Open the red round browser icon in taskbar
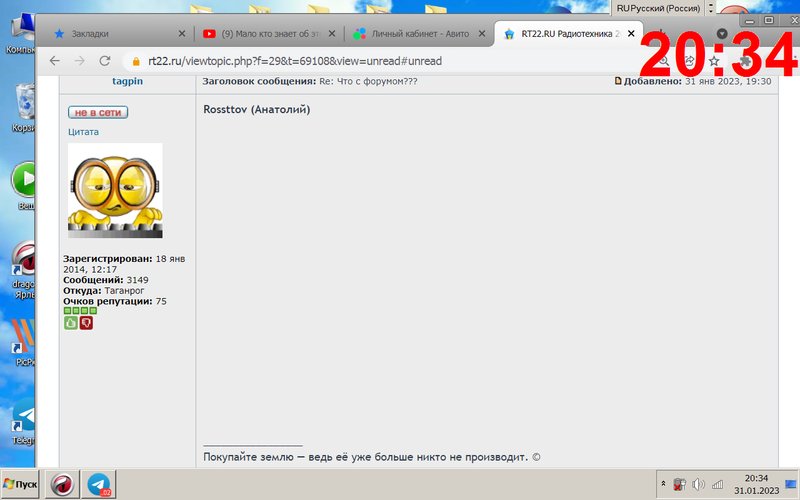 tap(64, 484)
